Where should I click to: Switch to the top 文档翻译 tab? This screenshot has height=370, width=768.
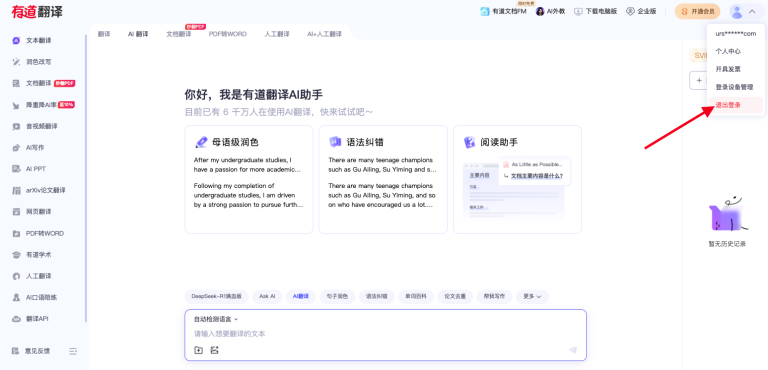click(179, 34)
